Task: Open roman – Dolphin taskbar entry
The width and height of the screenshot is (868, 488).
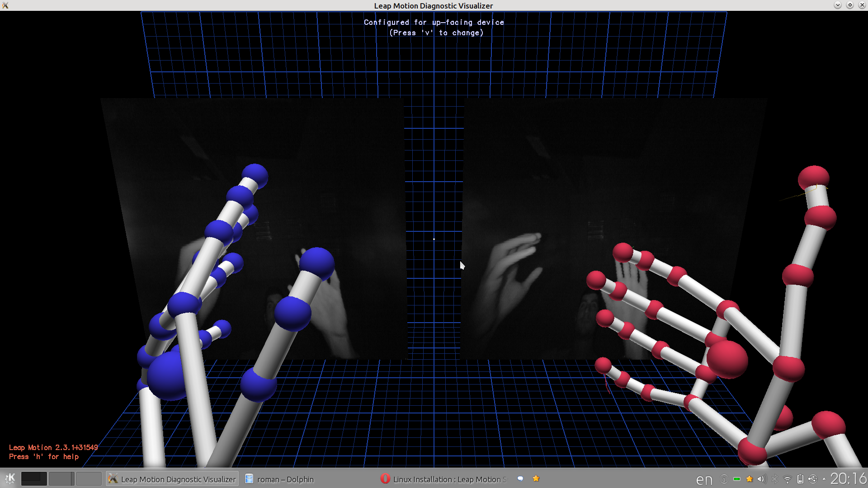Action: coord(307,479)
